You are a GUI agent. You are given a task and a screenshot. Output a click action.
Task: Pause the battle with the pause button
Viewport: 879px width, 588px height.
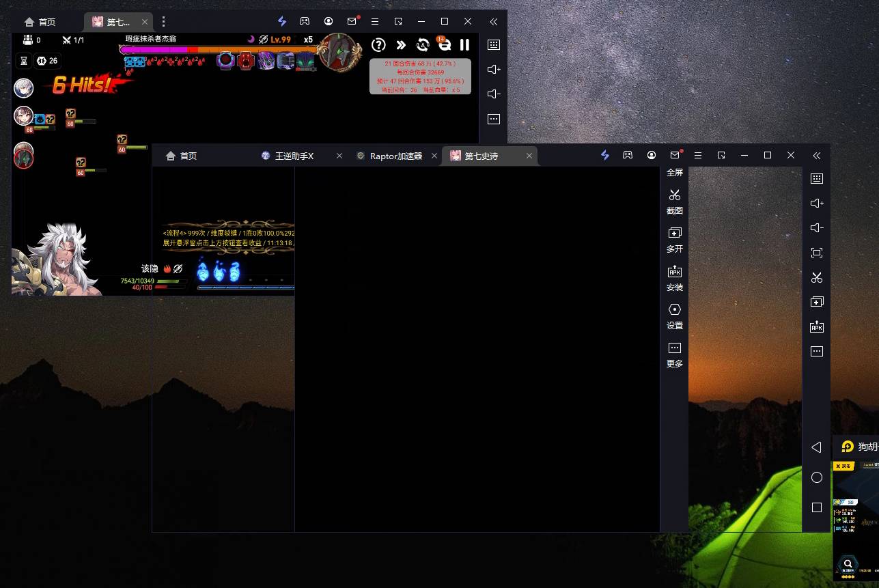click(464, 45)
